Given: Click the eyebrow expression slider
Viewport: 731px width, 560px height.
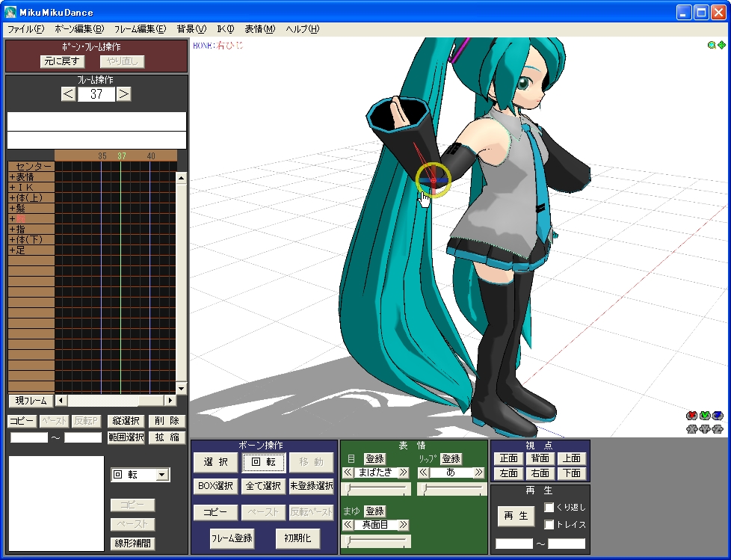Looking at the screenshot, I should (x=376, y=541).
